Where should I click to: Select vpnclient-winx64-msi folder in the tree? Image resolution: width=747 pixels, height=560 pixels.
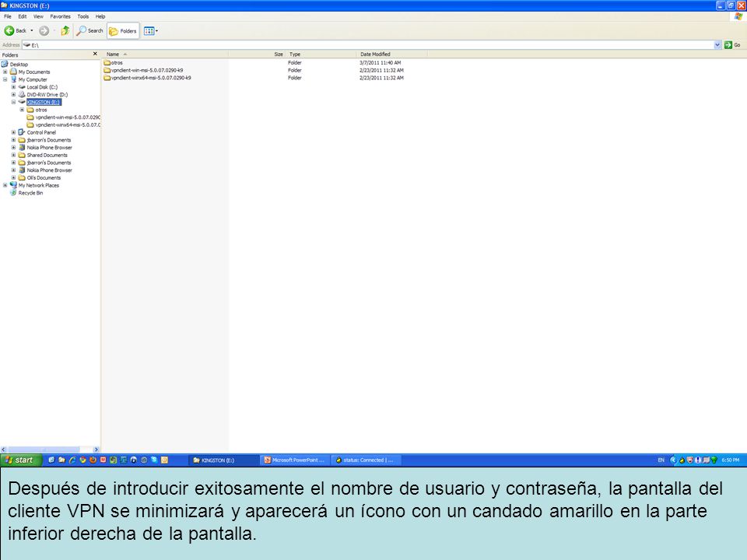(68, 125)
